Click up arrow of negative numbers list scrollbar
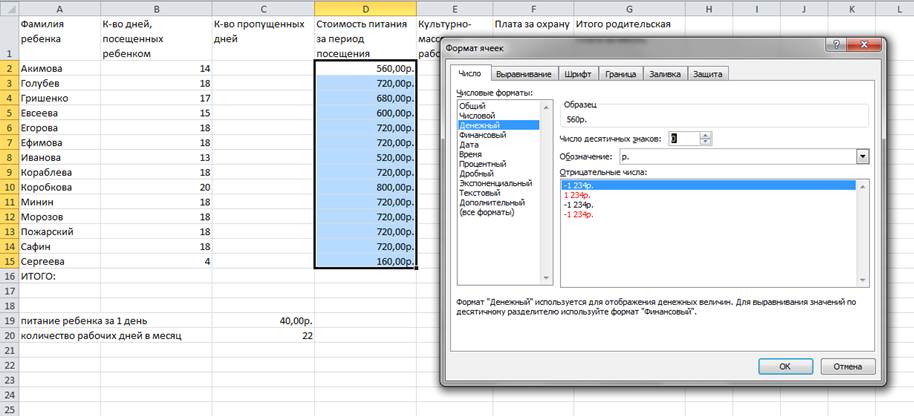 point(863,186)
